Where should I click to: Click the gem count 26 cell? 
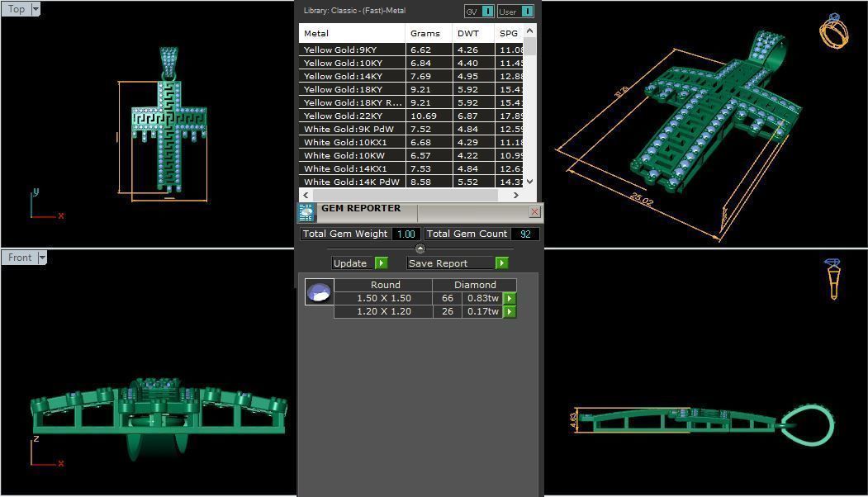(448, 311)
